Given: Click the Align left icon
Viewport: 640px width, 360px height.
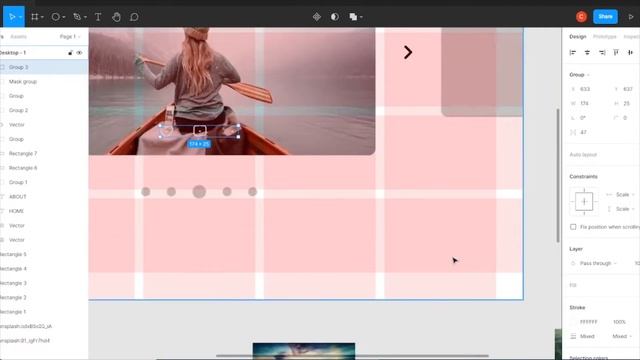Looking at the screenshot, I should tap(573, 52).
